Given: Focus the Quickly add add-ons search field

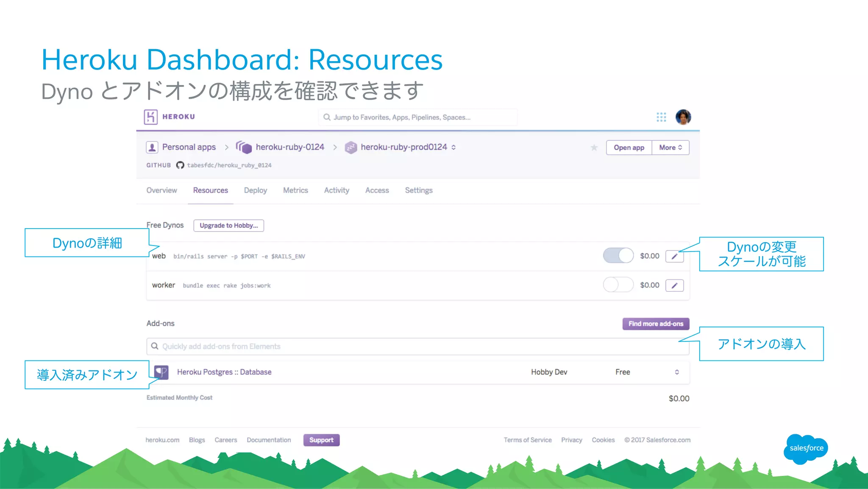Looking at the screenshot, I should coord(417,346).
